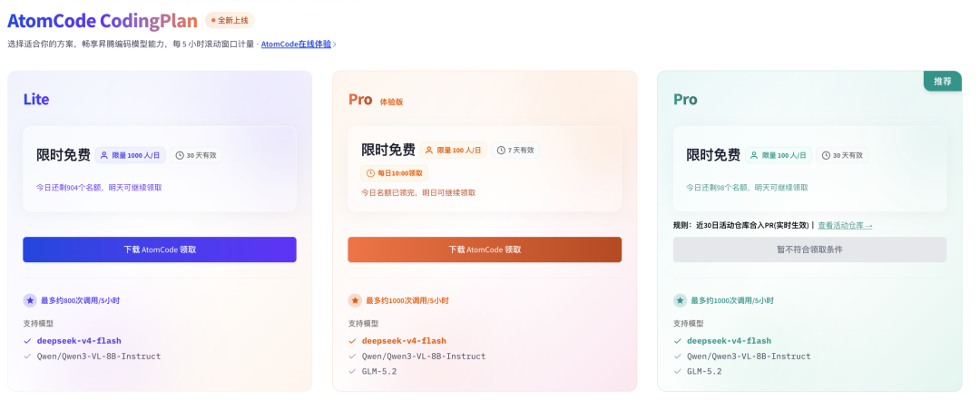
Task: Click the green Pro plan heading
Action: pos(685,99)
